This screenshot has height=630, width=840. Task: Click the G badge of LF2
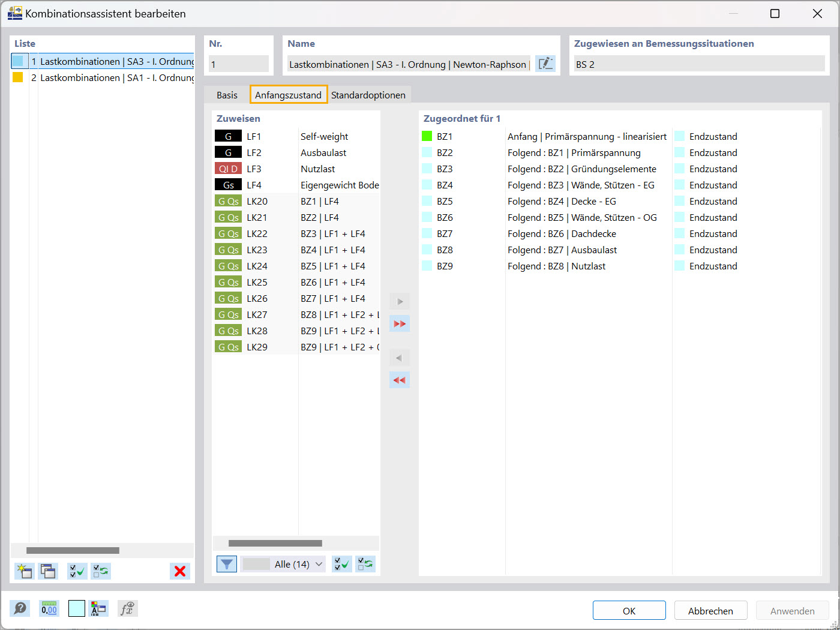[228, 152]
